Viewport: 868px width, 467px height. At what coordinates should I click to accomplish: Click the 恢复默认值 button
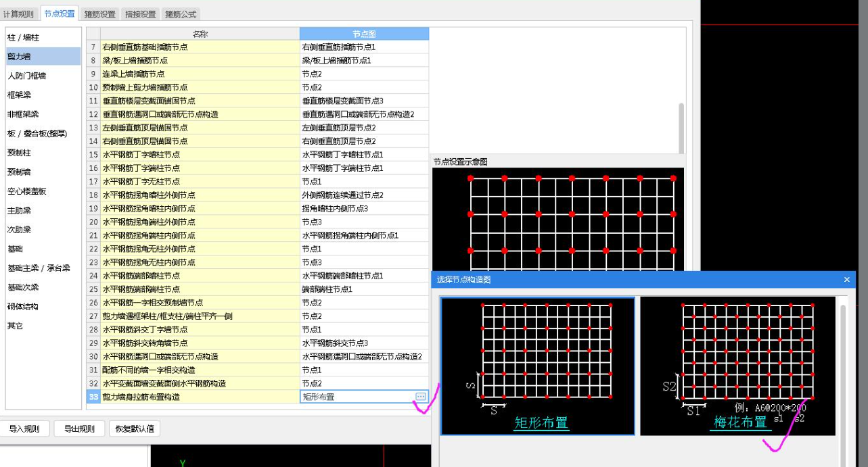tap(135, 428)
